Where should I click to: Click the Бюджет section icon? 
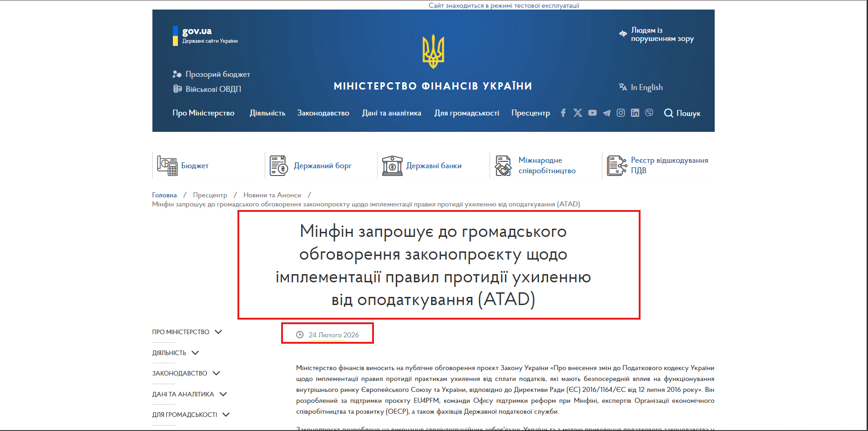click(167, 165)
